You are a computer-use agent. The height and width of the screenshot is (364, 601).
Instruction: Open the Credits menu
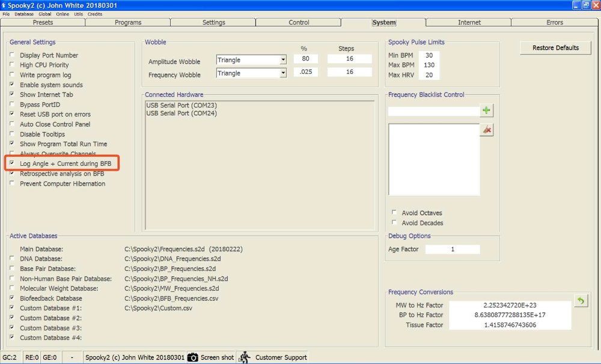click(x=95, y=14)
